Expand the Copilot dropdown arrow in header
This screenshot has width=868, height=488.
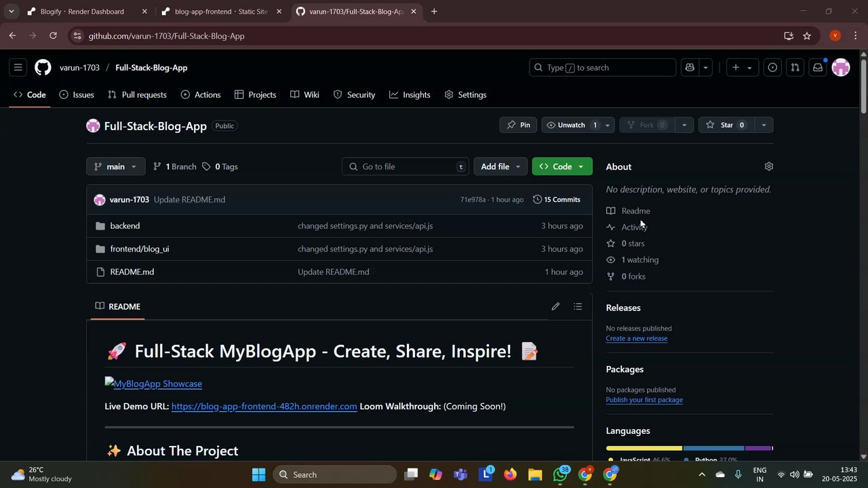[706, 68]
